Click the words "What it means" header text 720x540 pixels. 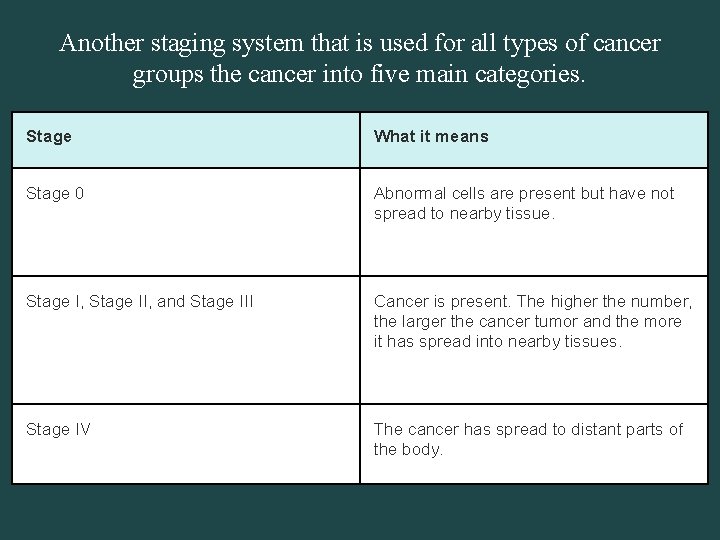coord(431,137)
